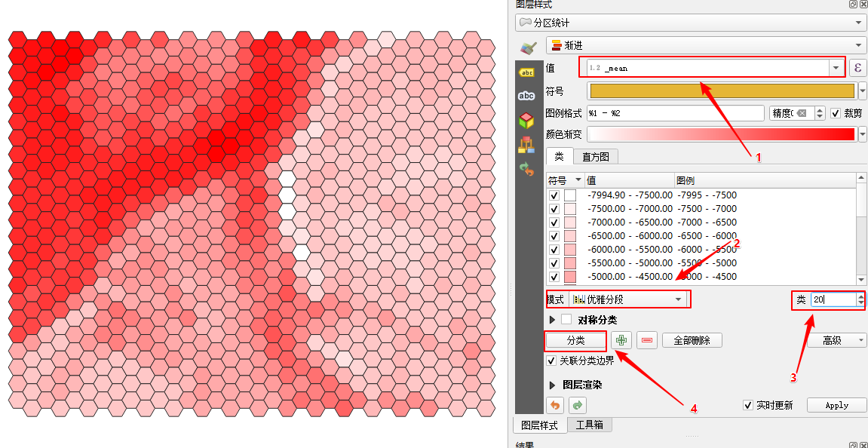This screenshot has height=448, width=868.
Task: Open the Symbology paintbrush tab
Action: [528, 47]
